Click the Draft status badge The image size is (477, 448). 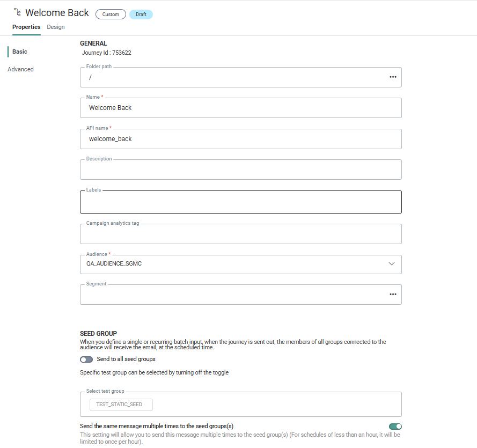pyautogui.click(x=141, y=14)
